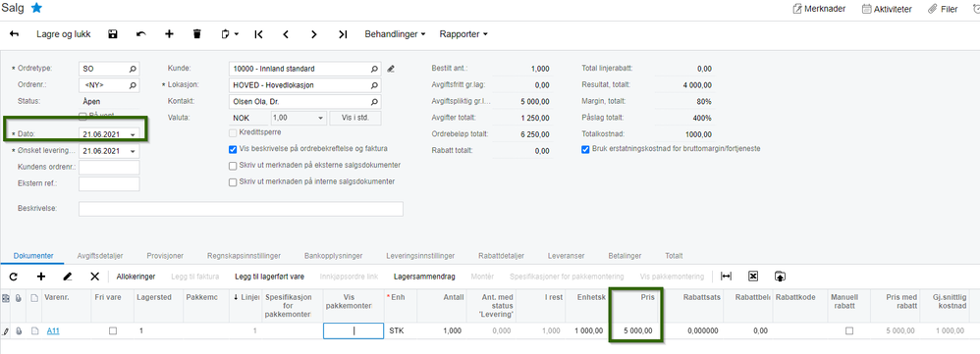This screenshot has width=980, height=354.
Task: Toggle Vis beskrivelse på ordrebekreftelse og faktura
Action: (233, 149)
